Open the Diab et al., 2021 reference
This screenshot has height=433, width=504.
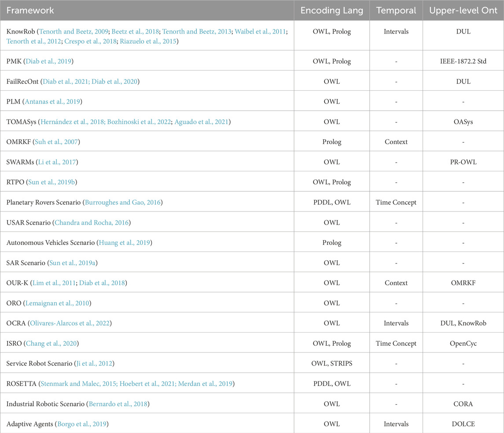coord(66,81)
